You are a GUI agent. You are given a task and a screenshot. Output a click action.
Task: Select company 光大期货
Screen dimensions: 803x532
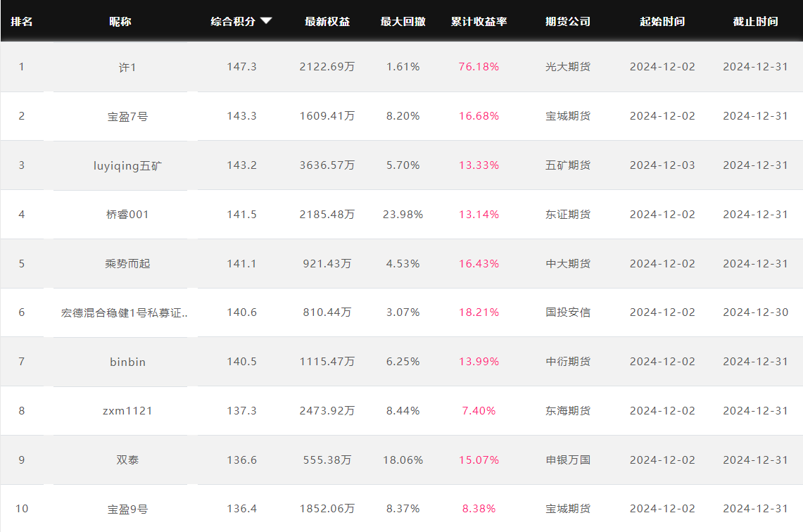click(568, 67)
